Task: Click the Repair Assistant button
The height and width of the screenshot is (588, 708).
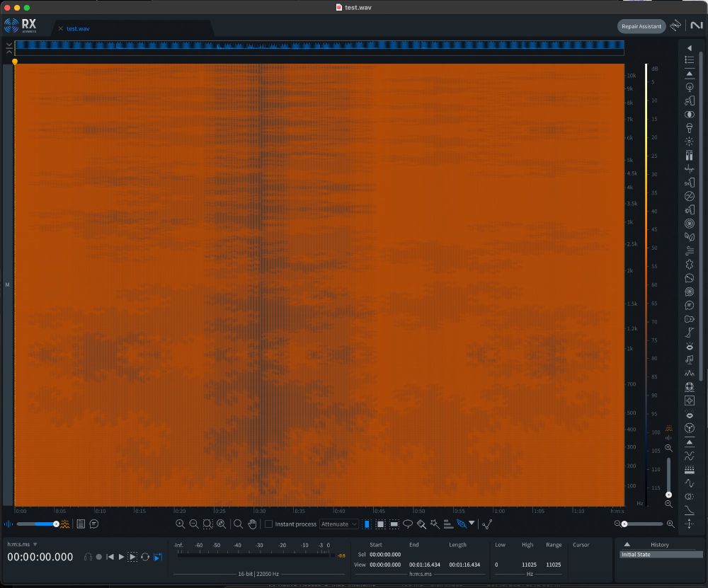Action: [641, 26]
